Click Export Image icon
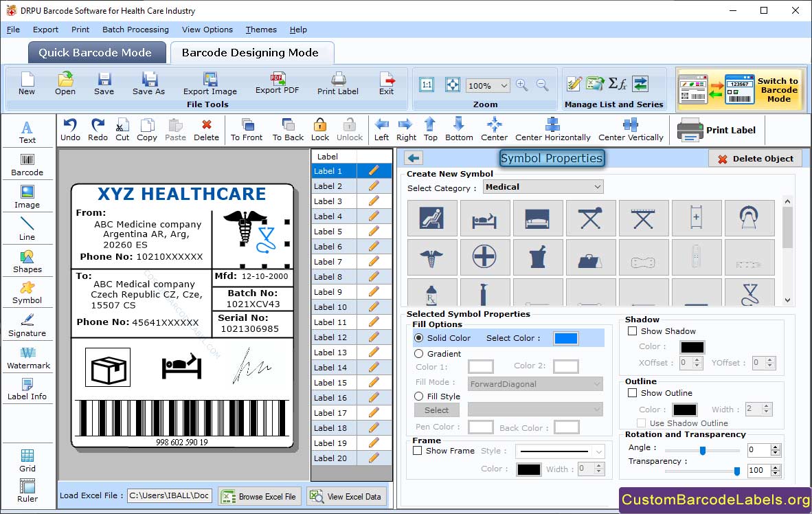 click(x=210, y=83)
